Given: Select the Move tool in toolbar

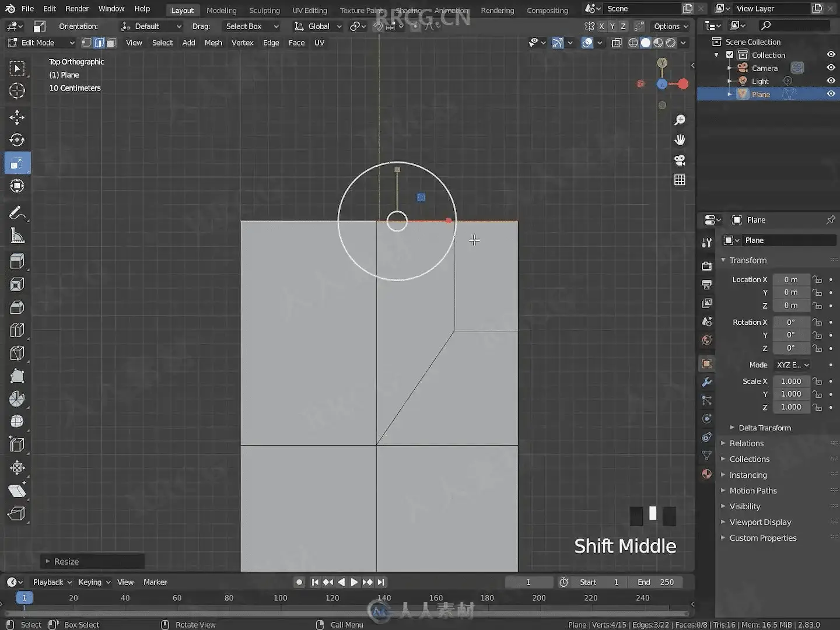Looking at the screenshot, I should point(17,118).
